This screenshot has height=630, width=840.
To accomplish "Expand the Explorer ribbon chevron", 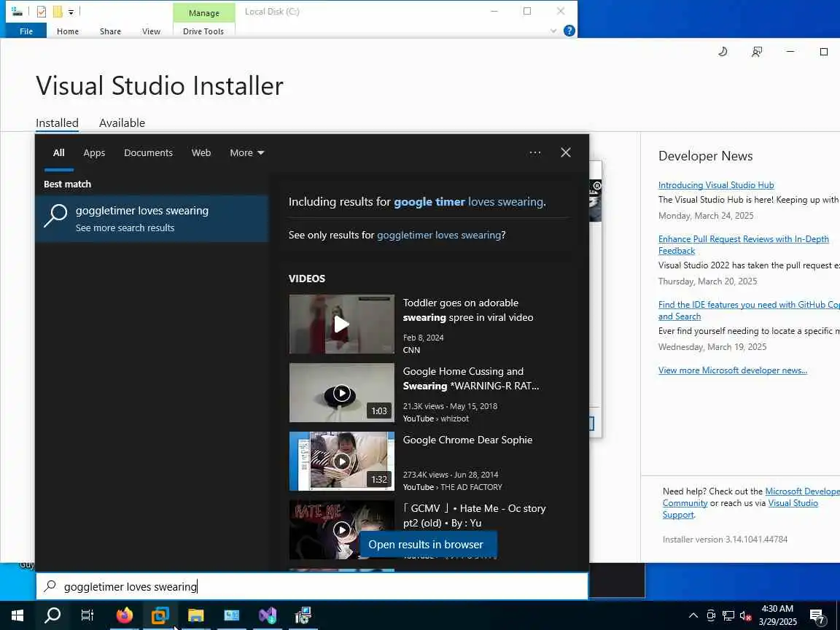I will coord(553,31).
